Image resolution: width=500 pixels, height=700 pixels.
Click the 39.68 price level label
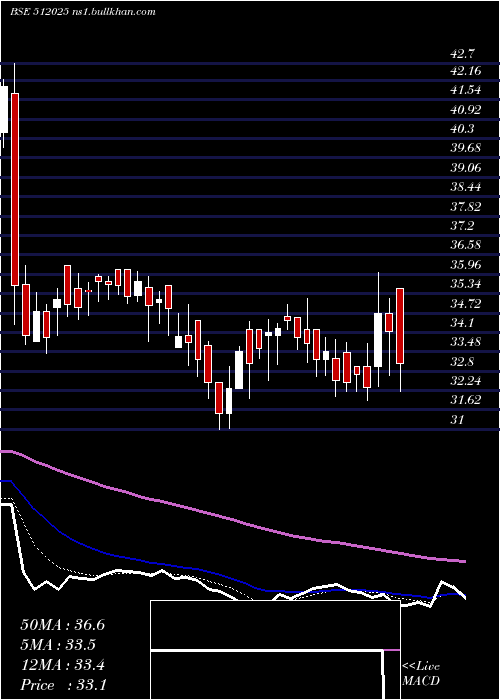466,148
